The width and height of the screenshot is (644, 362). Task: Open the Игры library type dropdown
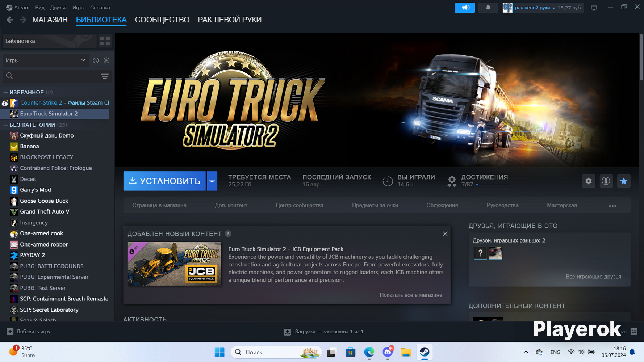tap(45, 60)
